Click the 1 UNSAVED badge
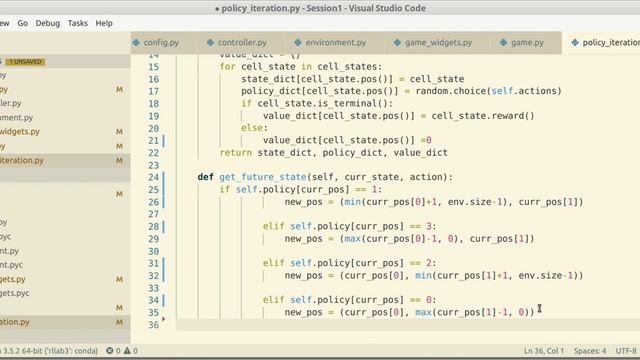This screenshot has width=640, height=360. (25, 62)
